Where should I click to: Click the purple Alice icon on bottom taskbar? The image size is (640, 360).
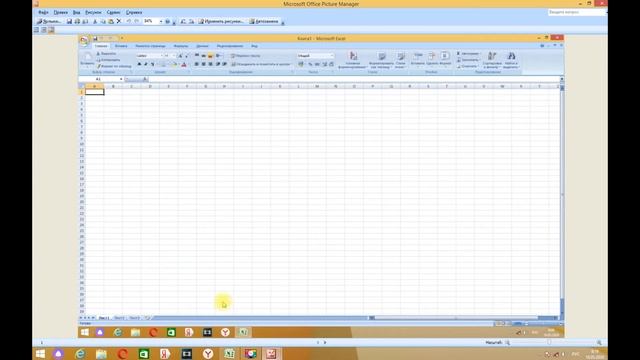[58, 353]
